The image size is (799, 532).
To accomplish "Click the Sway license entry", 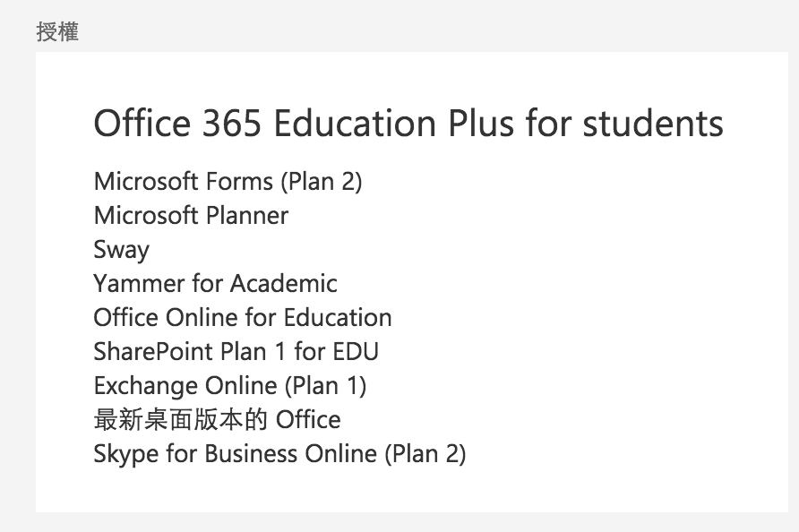I will pos(121,250).
